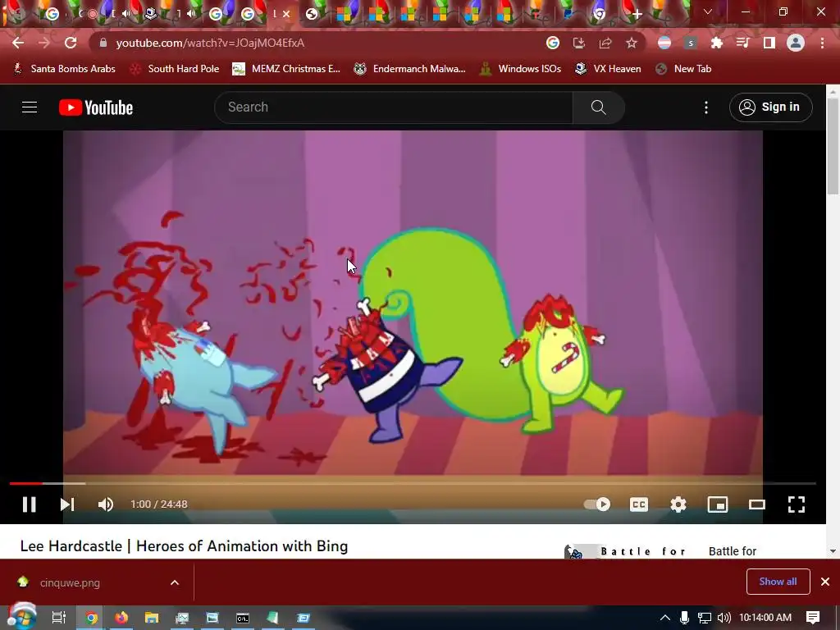This screenshot has width=840, height=630.
Task: Go to the YouTube home logo
Action: 96,107
